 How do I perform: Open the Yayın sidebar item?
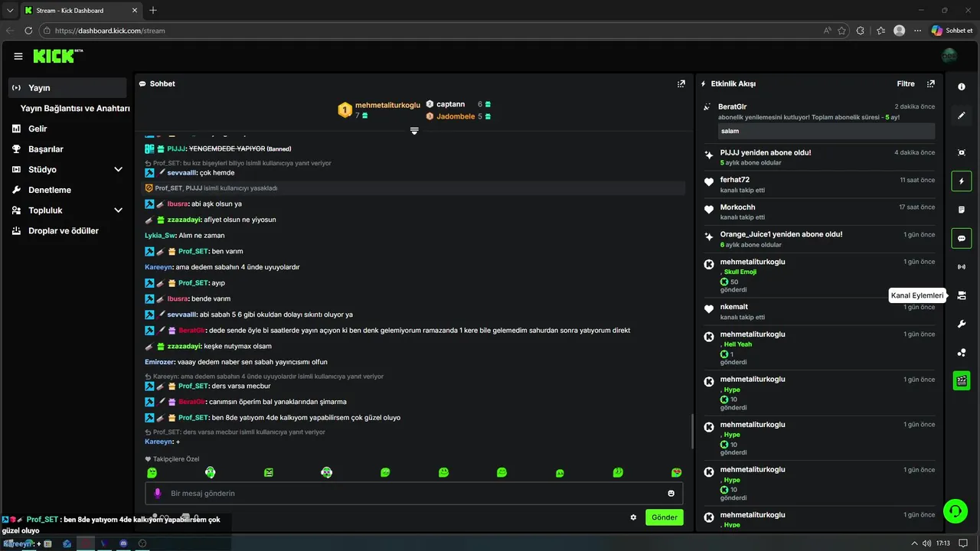[67, 88]
